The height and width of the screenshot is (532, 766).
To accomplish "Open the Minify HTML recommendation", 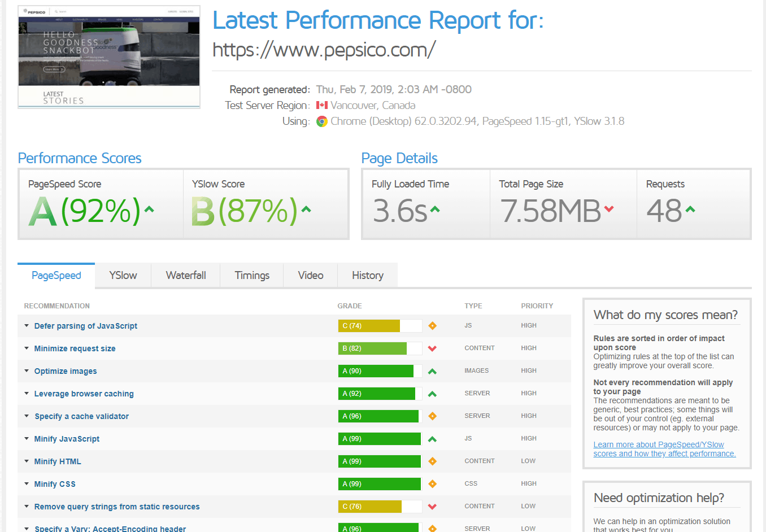I will click(x=58, y=461).
